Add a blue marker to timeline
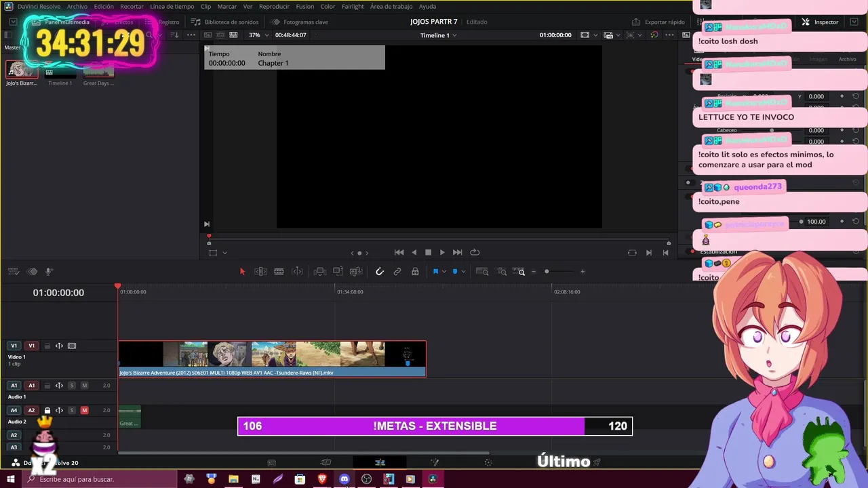This screenshot has width=868, height=488. [x=455, y=272]
